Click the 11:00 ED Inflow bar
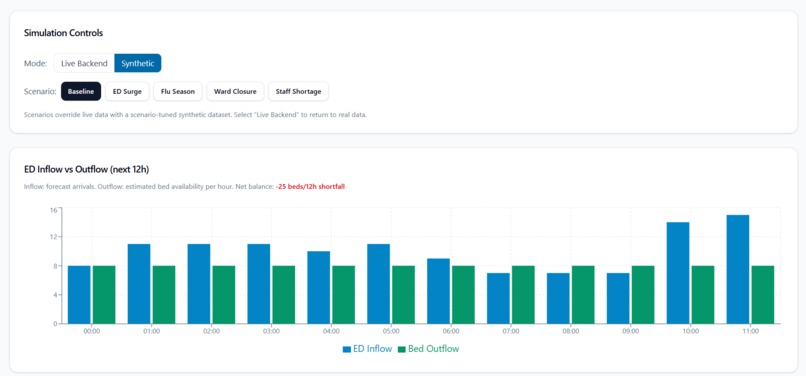Image resolution: width=806 pixels, height=376 pixels. (738, 269)
